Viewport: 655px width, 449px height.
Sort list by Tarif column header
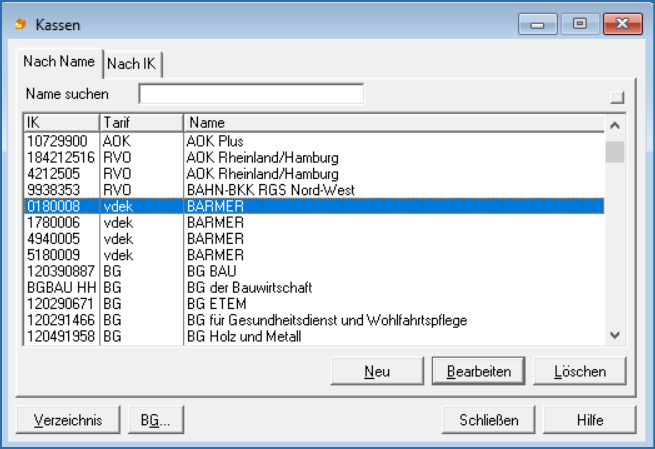click(x=141, y=123)
